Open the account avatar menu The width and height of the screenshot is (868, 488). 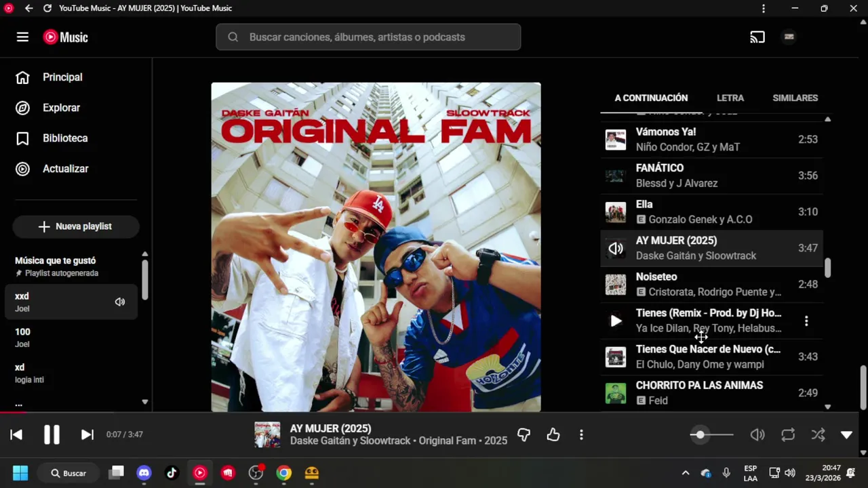(789, 37)
